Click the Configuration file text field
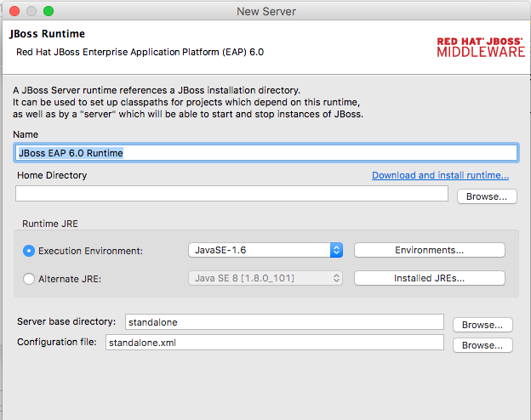The image size is (531, 420). (274, 343)
